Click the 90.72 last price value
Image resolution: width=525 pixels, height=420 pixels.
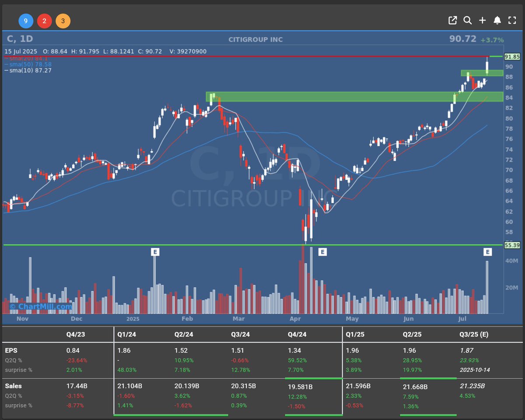[462, 39]
